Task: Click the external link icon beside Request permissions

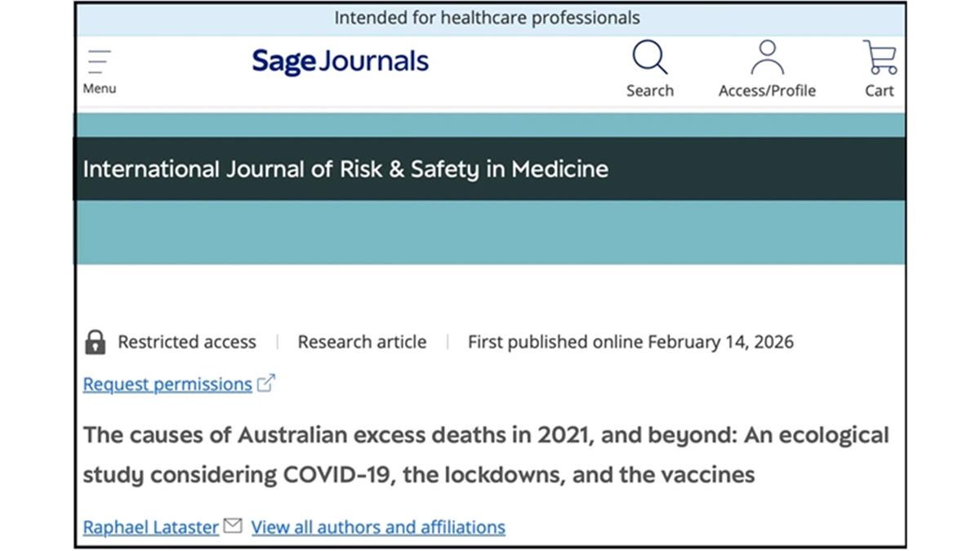Action: coord(266,384)
